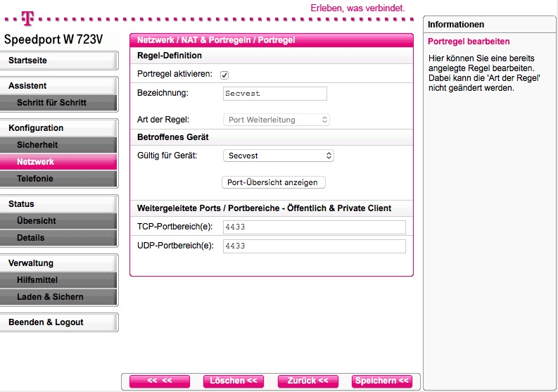Viewport: 558px width, 392px height.
Task: Go to Sicherheit configuration
Action: click(x=58, y=145)
